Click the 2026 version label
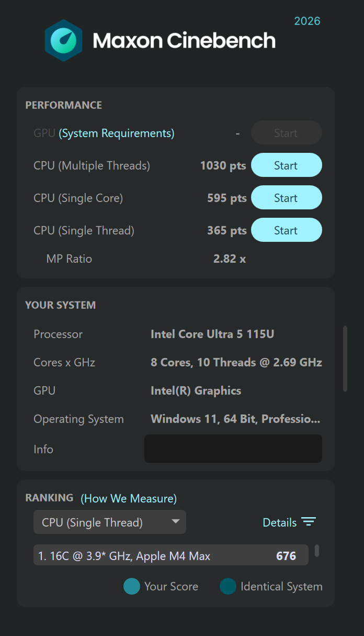Screen dimensions: 364x636 point(307,21)
